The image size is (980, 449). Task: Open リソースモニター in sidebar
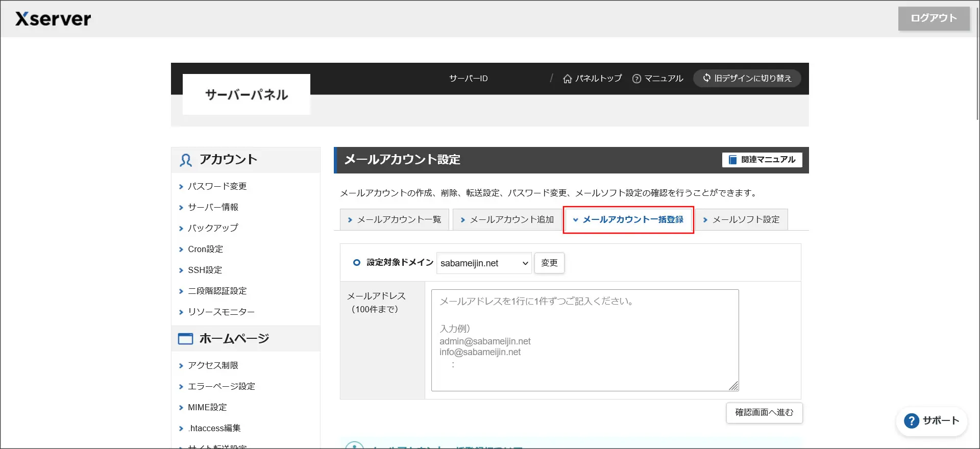coord(221,312)
